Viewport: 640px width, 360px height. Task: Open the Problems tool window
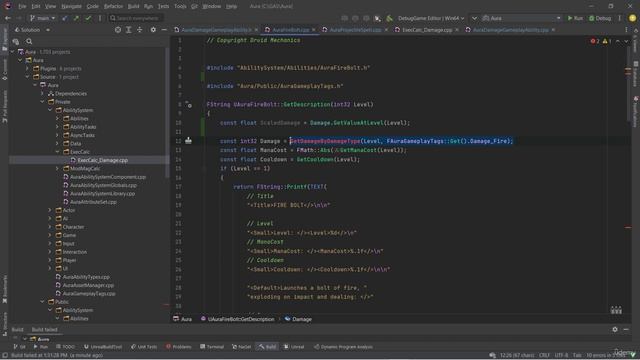179,347
